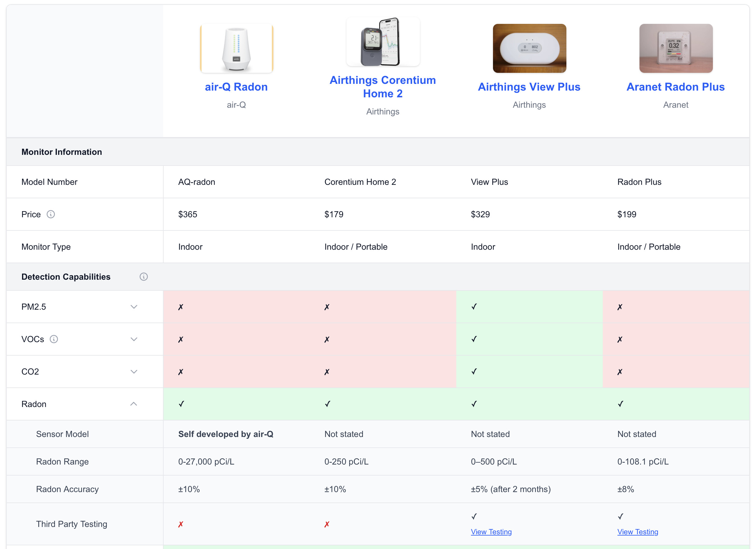
Task: Click the Detection Capabilities info icon
Action: (x=144, y=277)
